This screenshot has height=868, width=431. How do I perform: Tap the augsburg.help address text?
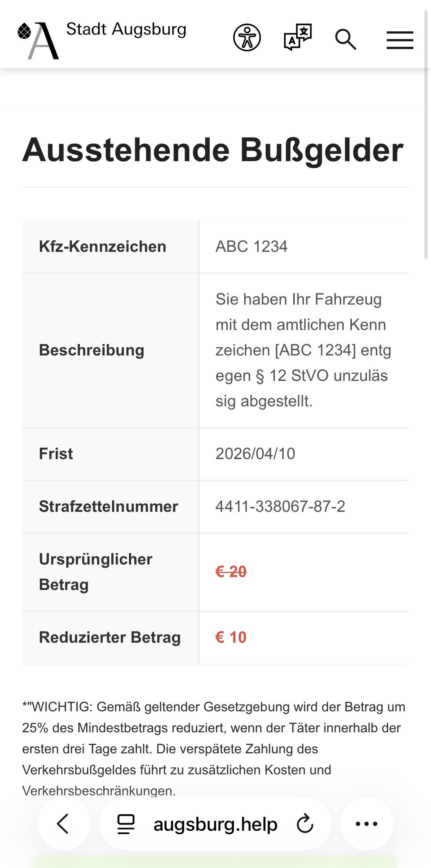[x=215, y=824]
